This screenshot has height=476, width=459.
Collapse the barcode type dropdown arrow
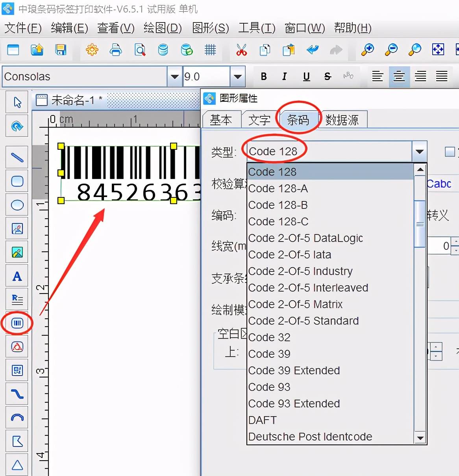419,151
